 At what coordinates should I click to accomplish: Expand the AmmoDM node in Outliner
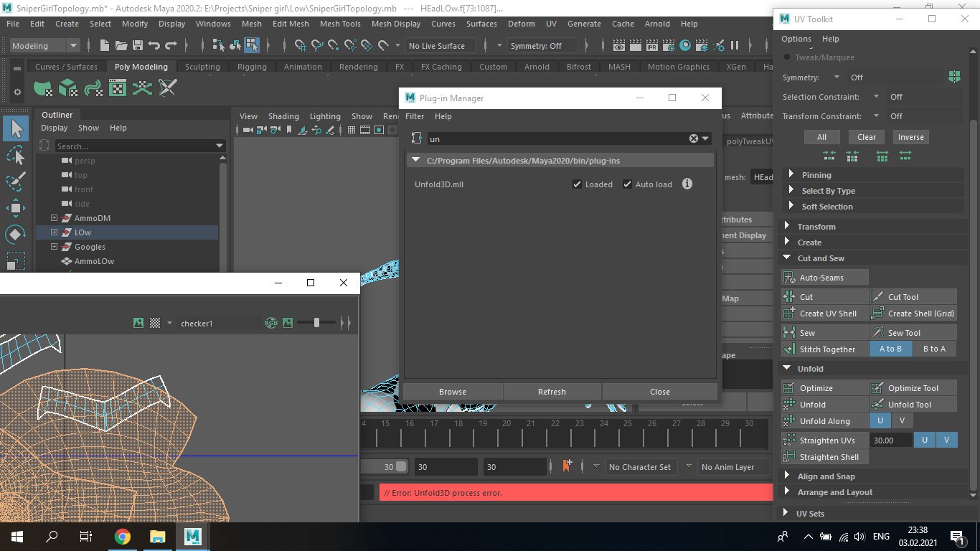pos(54,218)
